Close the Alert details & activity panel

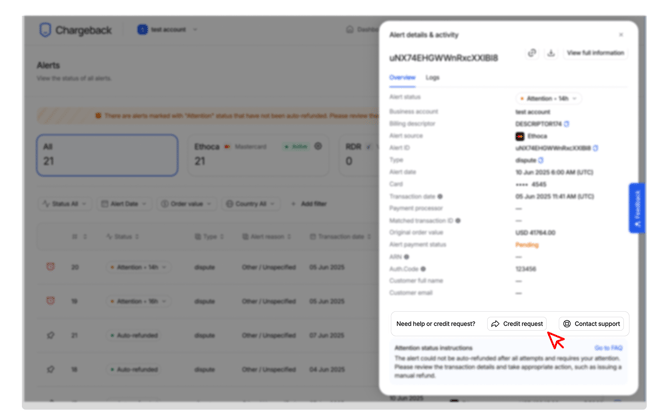[621, 35]
